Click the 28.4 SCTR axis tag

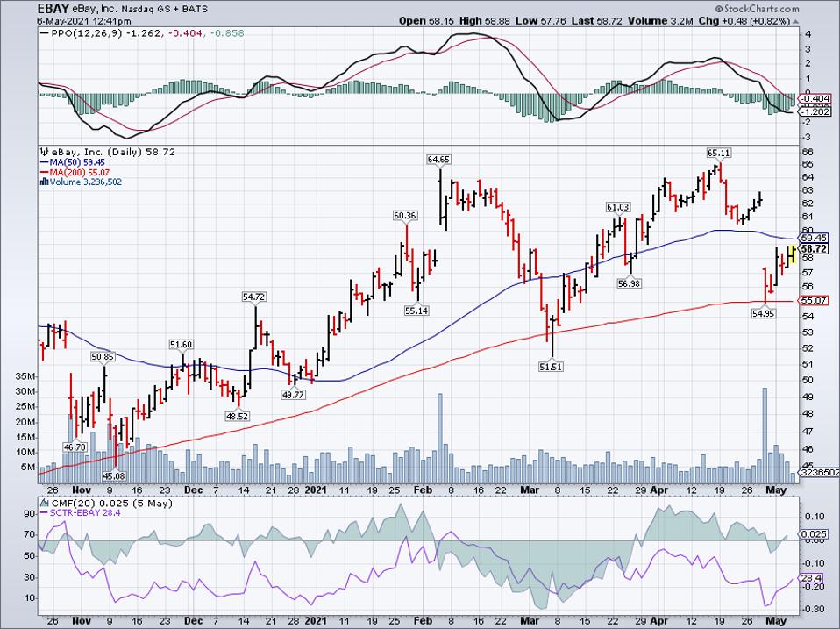pyautogui.click(x=811, y=578)
